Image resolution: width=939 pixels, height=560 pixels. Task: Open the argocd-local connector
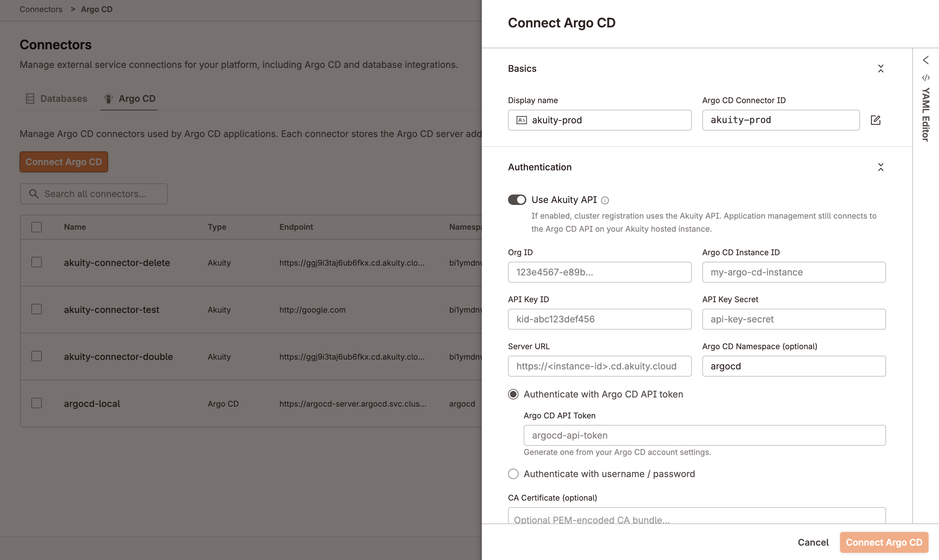point(92,404)
